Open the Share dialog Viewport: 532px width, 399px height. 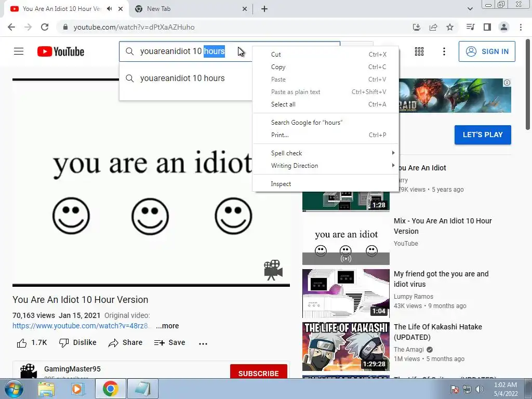[125, 343]
